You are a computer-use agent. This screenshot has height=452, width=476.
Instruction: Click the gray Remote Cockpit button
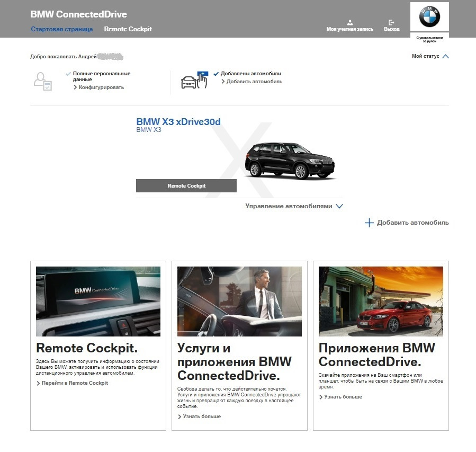tap(186, 185)
